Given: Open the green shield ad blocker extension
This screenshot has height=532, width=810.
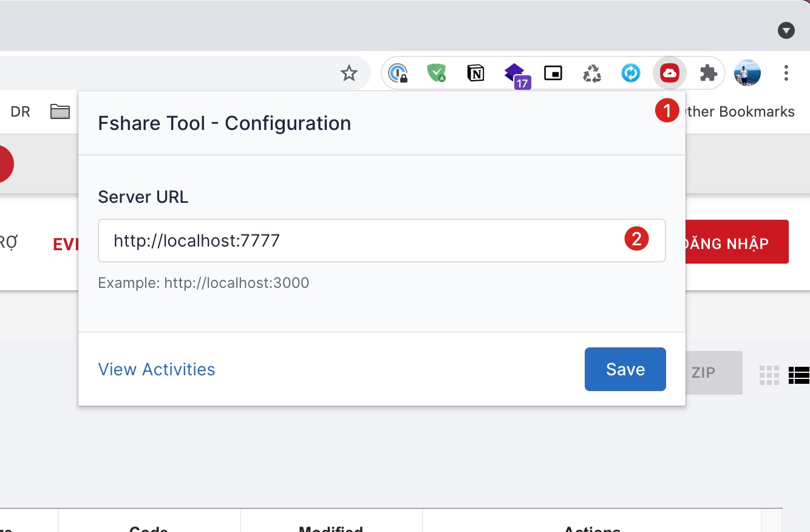Looking at the screenshot, I should pos(437,73).
